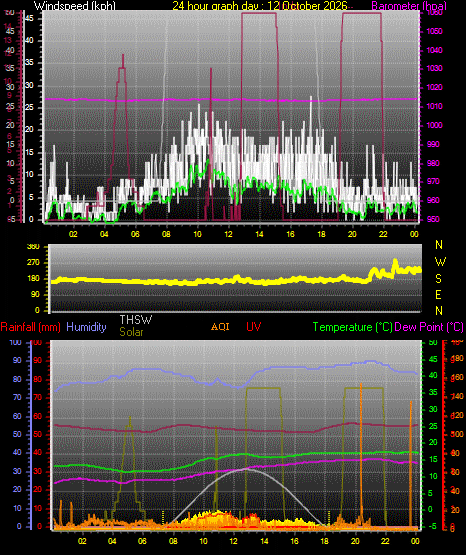Click the orange "AQI" legend label
This screenshot has width=466, height=555.
point(220,326)
